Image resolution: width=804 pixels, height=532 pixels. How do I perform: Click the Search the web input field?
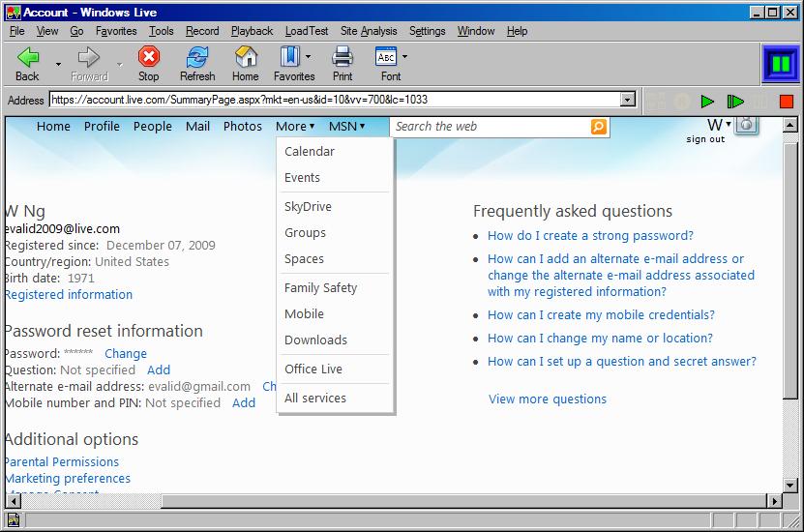click(x=491, y=127)
